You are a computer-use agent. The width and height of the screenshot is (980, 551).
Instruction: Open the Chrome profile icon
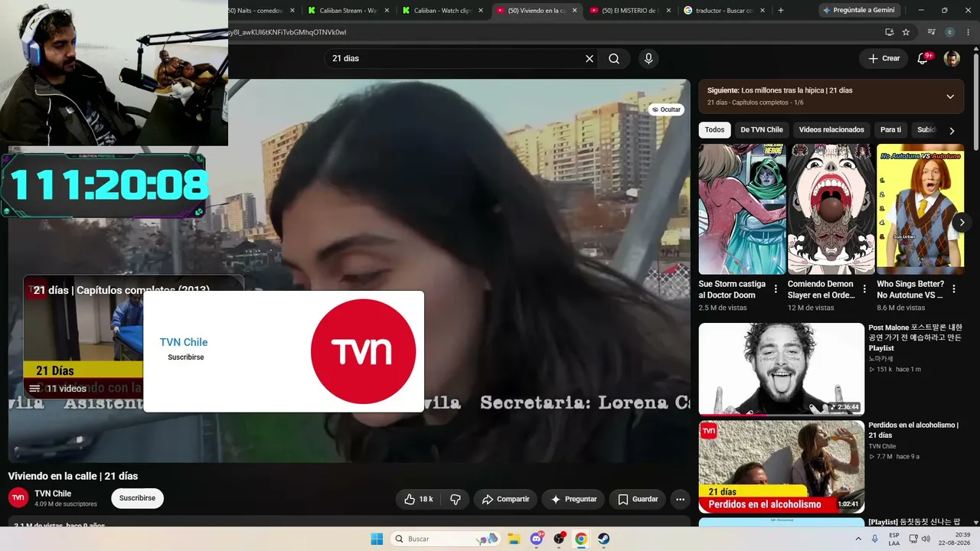[949, 32]
